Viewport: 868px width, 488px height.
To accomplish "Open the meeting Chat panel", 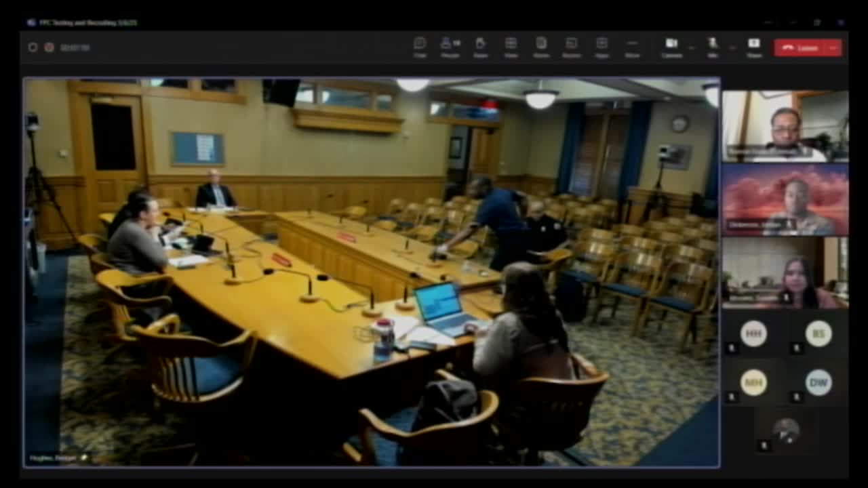I will (420, 47).
